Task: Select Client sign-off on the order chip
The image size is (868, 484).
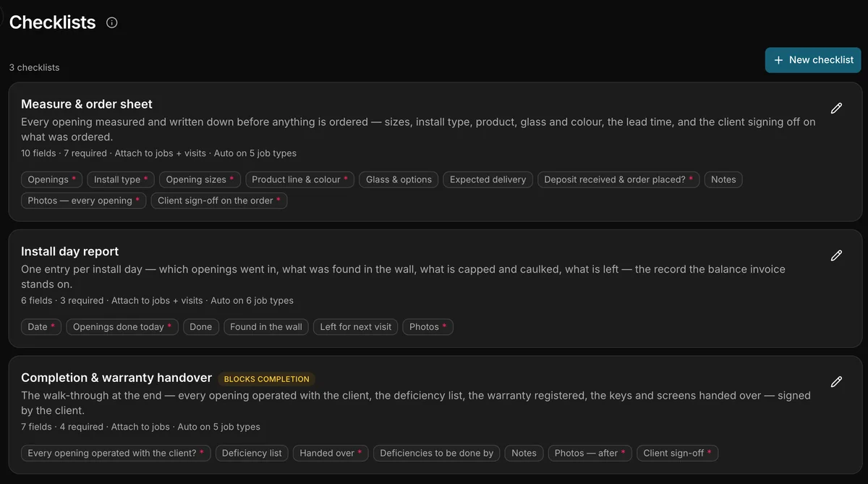Action: [x=219, y=200]
